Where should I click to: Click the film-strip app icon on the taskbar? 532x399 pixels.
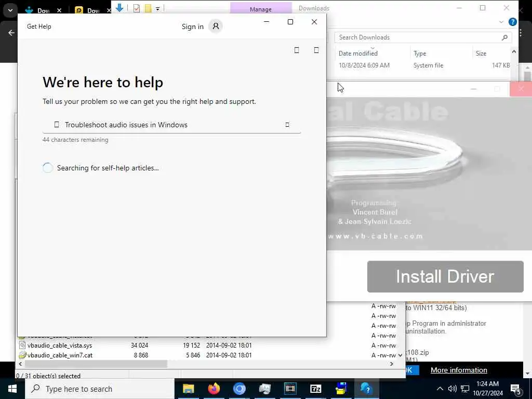click(x=290, y=389)
